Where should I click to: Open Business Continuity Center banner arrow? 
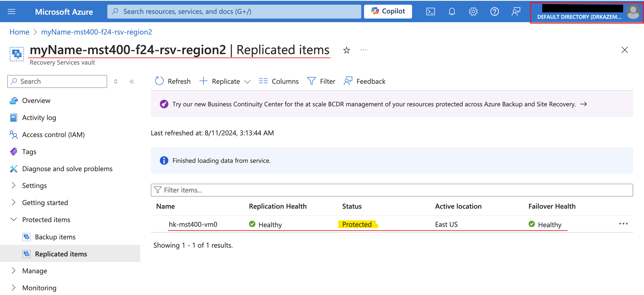[583, 104]
